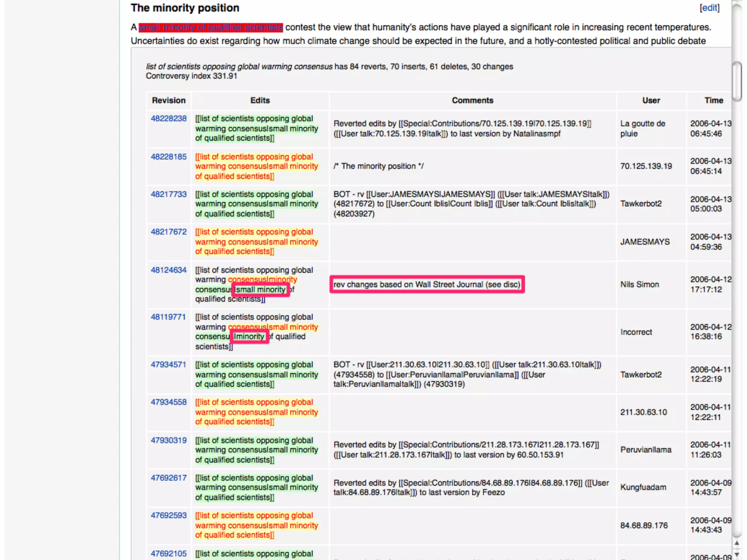The height and width of the screenshot is (560, 747).
Task: Click the Time column header
Action: tap(713, 101)
